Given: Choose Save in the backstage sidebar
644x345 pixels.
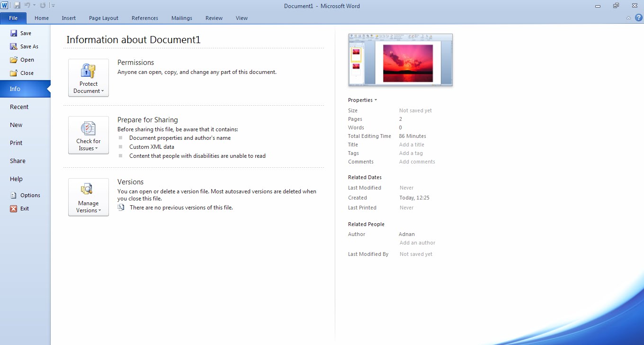Looking at the screenshot, I should (x=25, y=33).
